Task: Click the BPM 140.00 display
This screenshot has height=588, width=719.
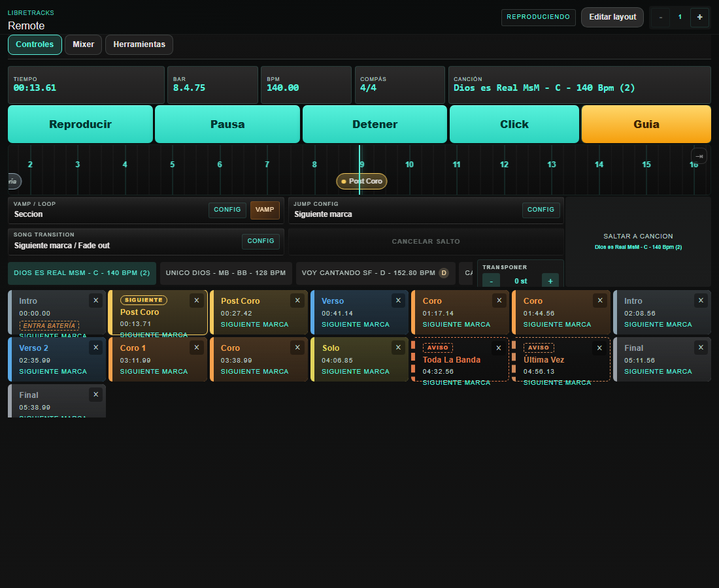Action: tap(307, 85)
